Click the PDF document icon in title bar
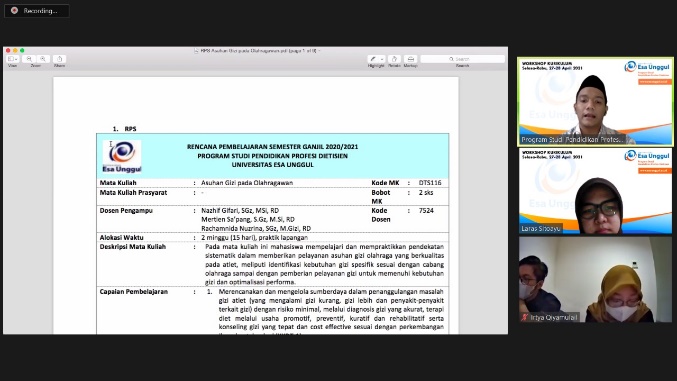This screenshot has width=677, height=381. 196,51
